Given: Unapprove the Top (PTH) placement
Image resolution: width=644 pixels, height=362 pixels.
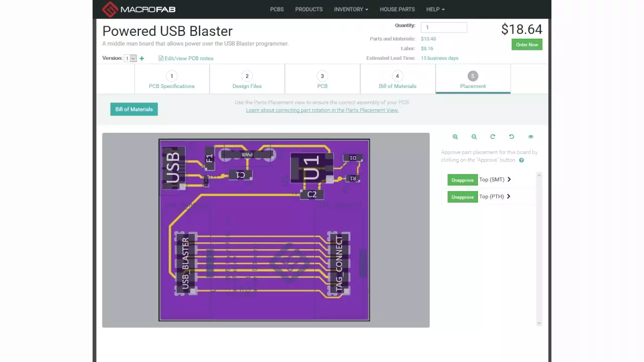Looking at the screenshot, I should click(x=462, y=197).
